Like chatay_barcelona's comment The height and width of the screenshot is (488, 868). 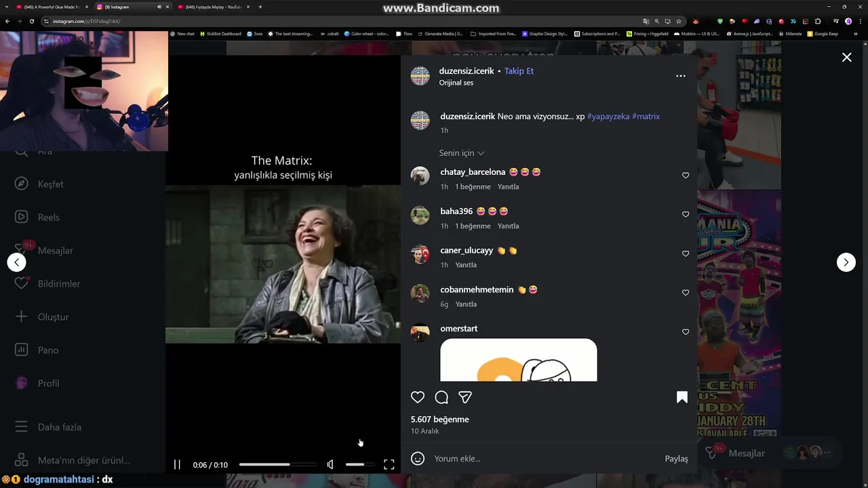pos(686,176)
